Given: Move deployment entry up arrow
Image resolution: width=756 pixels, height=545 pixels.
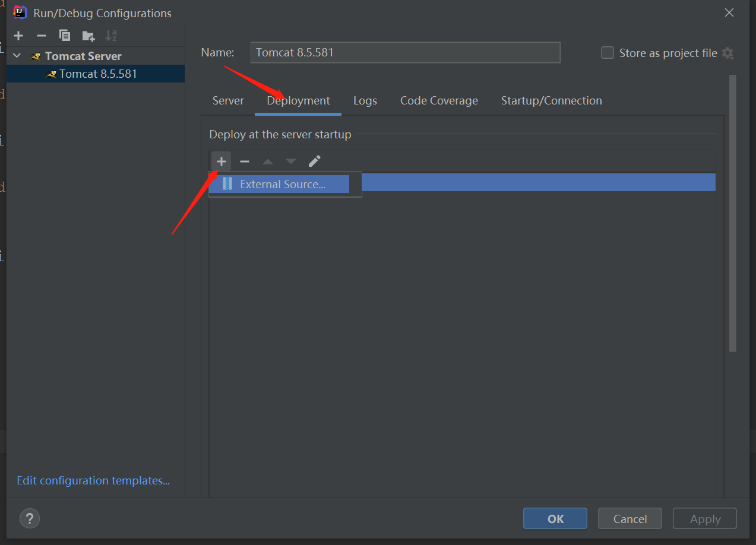Looking at the screenshot, I should click(268, 161).
